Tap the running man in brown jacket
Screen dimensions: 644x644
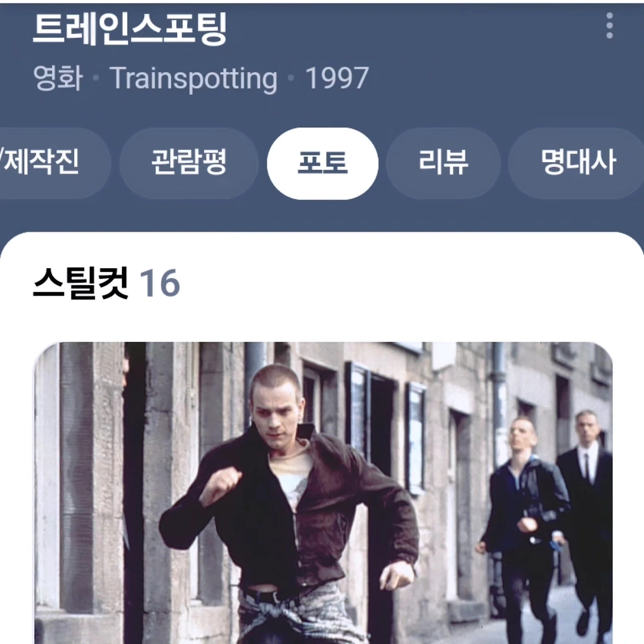click(x=288, y=503)
